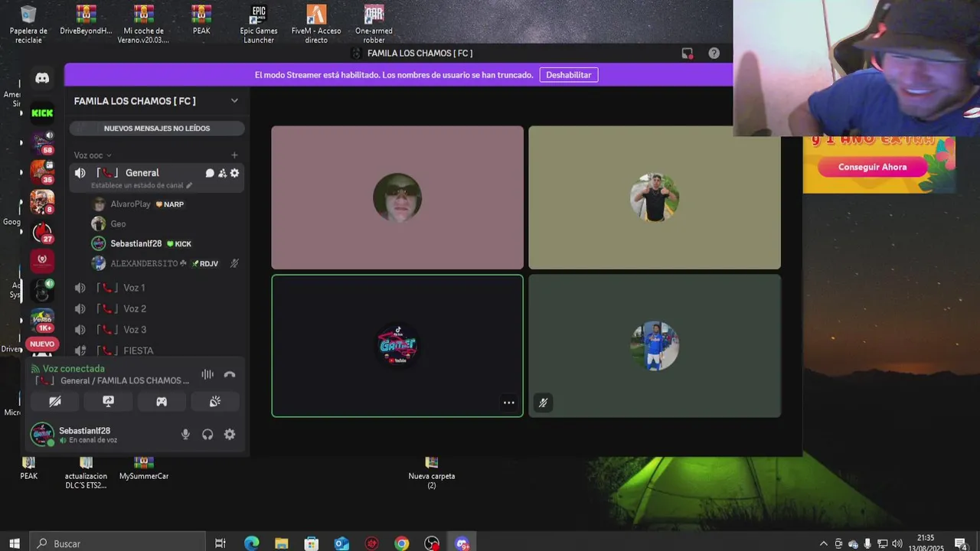Open General channel settings gear

point(234,173)
